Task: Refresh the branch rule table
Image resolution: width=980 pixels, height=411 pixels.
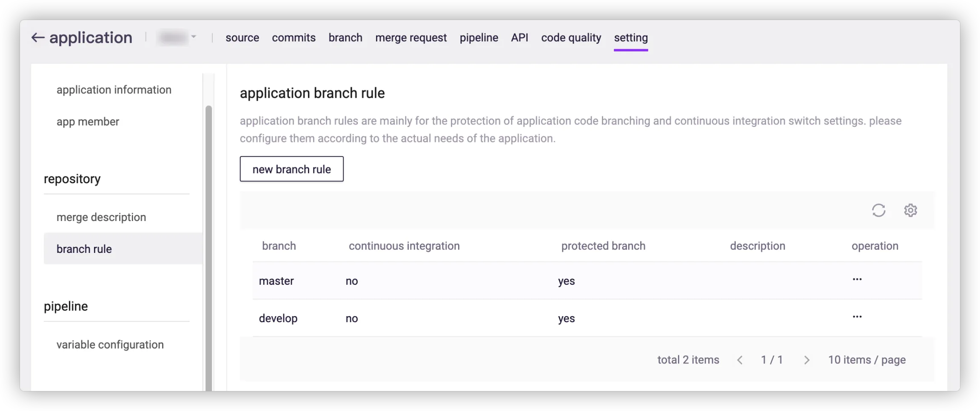Action: (x=878, y=210)
